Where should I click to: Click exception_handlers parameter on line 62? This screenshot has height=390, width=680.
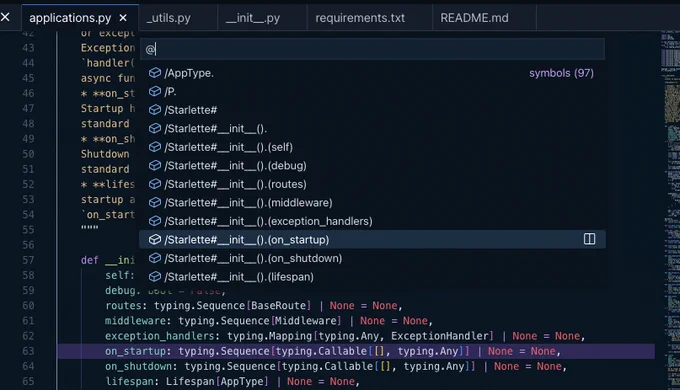pos(160,336)
